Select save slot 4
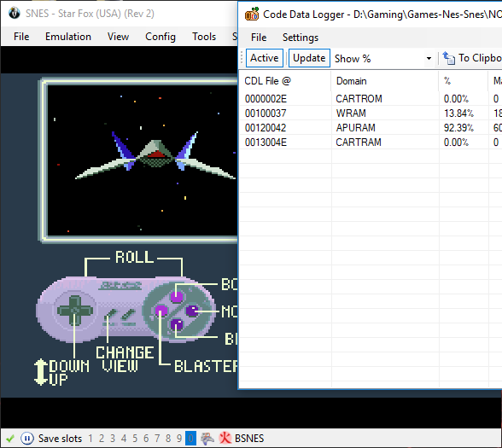 coord(124,438)
